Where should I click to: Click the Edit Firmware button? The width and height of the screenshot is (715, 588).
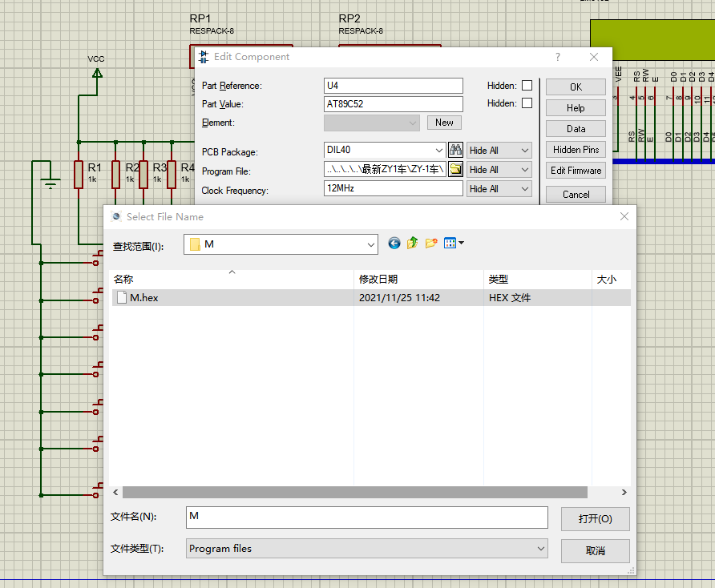tap(576, 171)
